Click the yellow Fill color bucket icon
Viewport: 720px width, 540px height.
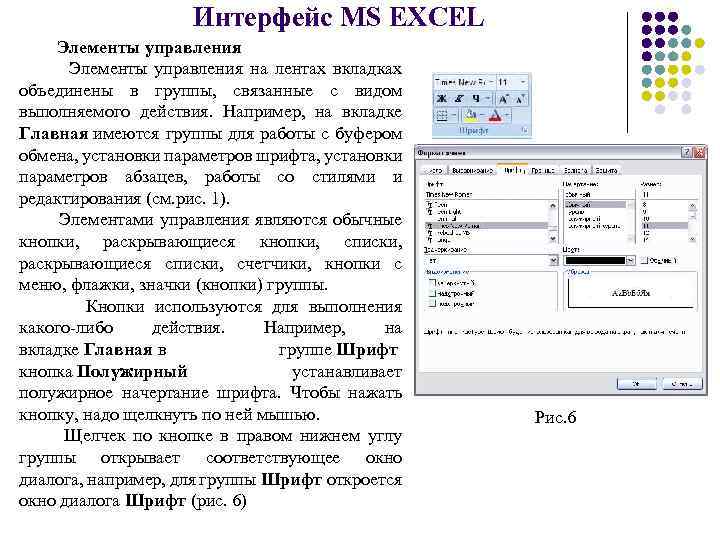pos(471,116)
